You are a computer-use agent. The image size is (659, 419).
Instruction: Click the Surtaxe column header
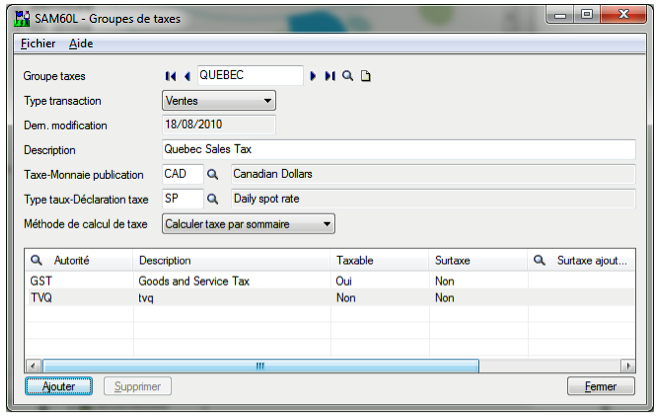[x=478, y=261]
